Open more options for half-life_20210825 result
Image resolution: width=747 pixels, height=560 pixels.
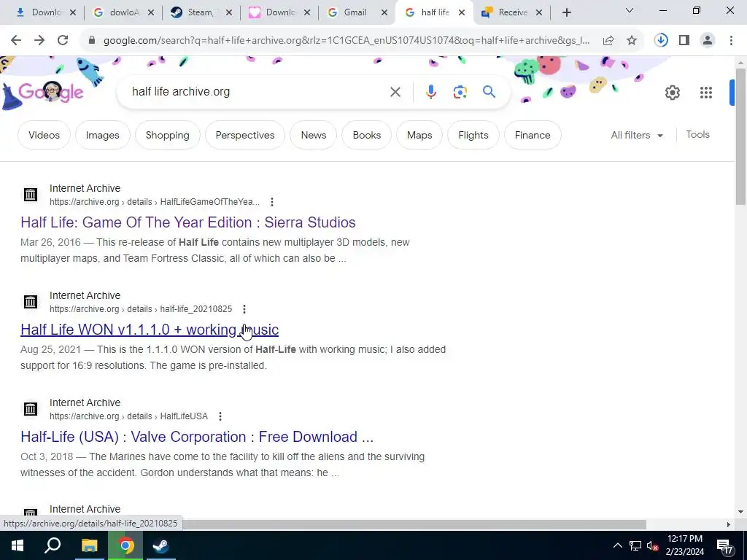click(244, 309)
